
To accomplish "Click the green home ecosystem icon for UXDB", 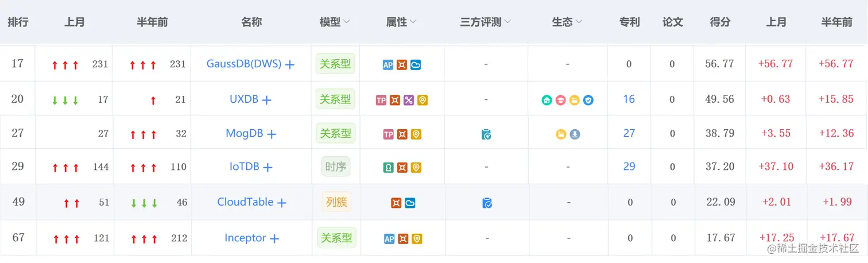I will (x=547, y=100).
